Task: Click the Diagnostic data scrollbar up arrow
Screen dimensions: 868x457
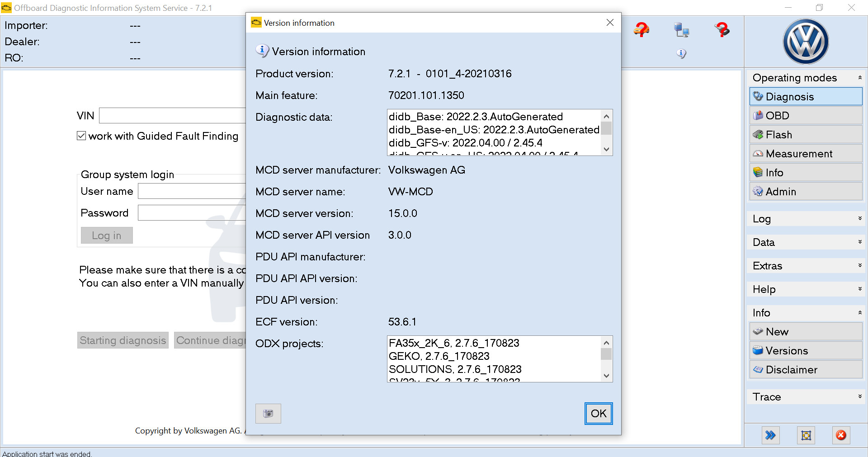Action: coord(606,116)
